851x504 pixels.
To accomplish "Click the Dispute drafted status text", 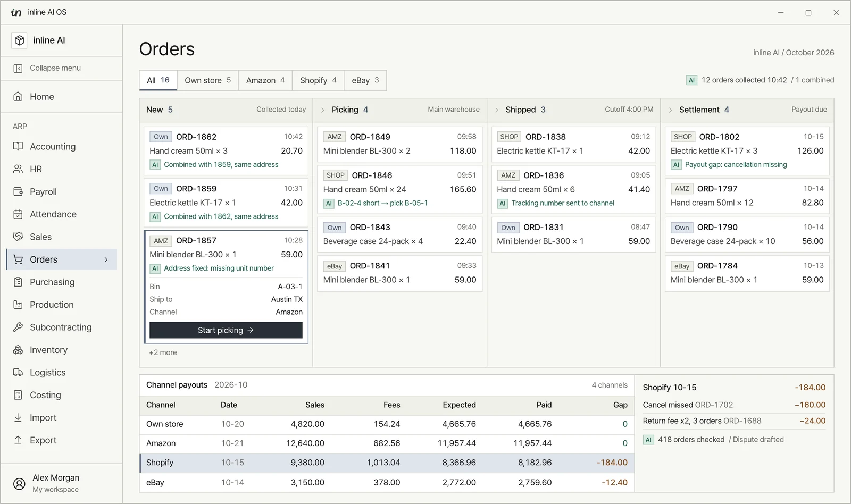I will [x=758, y=440].
